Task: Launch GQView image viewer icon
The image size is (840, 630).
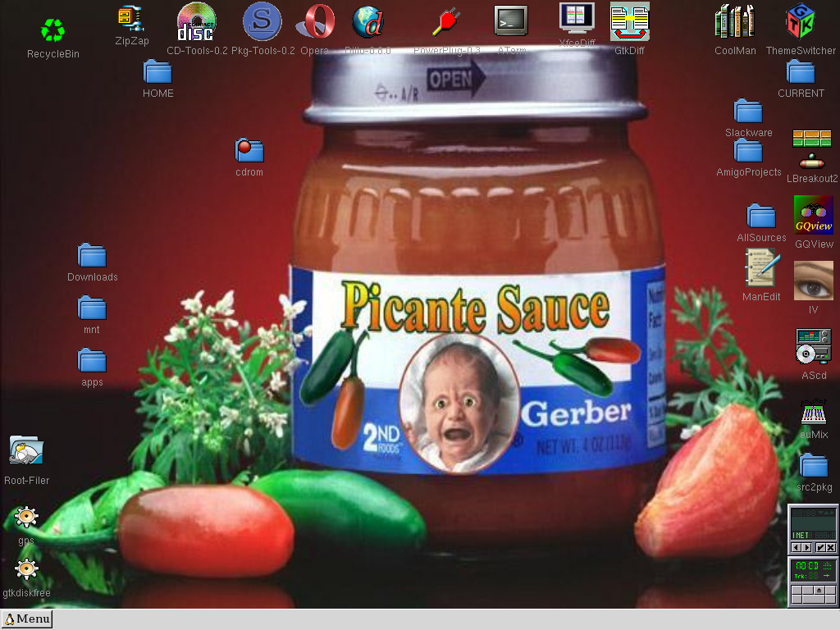Action: click(x=813, y=215)
